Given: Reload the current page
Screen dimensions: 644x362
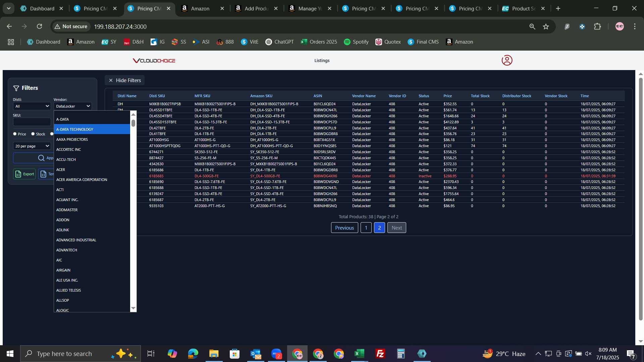Looking at the screenshot, I should click(39, 26).
